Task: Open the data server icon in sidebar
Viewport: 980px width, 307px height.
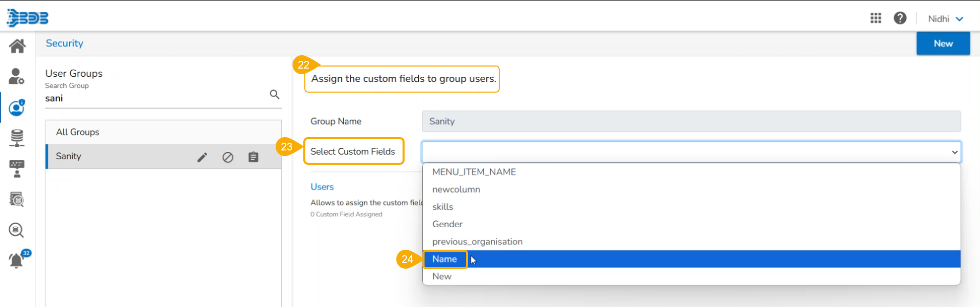Action: coord(17,138)
